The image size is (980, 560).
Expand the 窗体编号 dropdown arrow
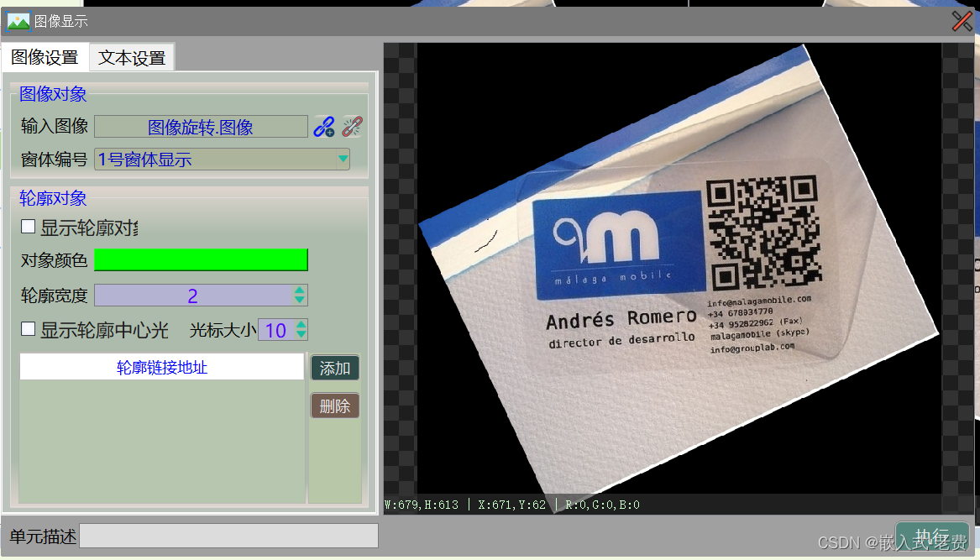(x=343, y=159)
